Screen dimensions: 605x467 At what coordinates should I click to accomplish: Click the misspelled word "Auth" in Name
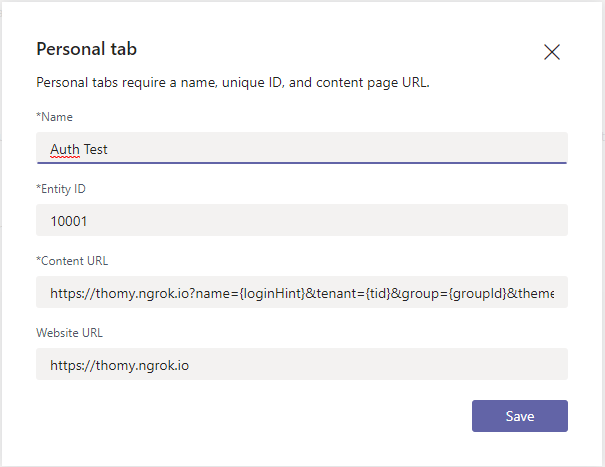click(x=65, y=149)
